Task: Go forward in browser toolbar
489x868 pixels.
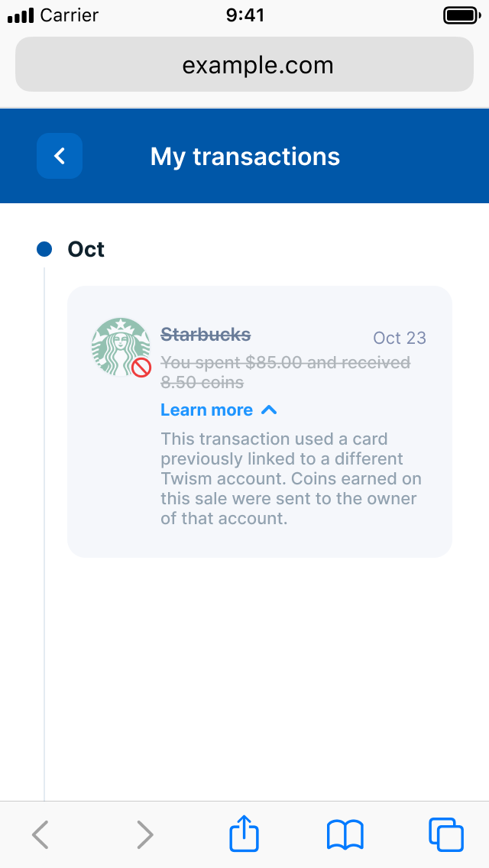Action: [x=144, y=835]
